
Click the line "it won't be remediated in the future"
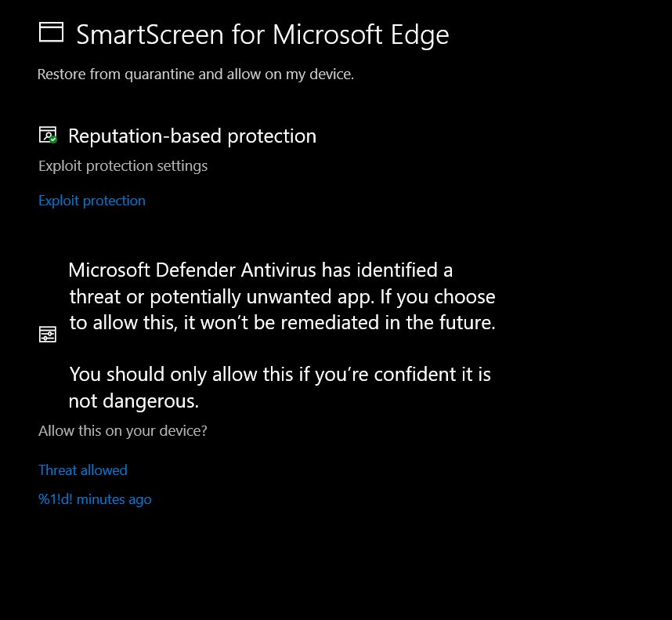tap(282, 324)
